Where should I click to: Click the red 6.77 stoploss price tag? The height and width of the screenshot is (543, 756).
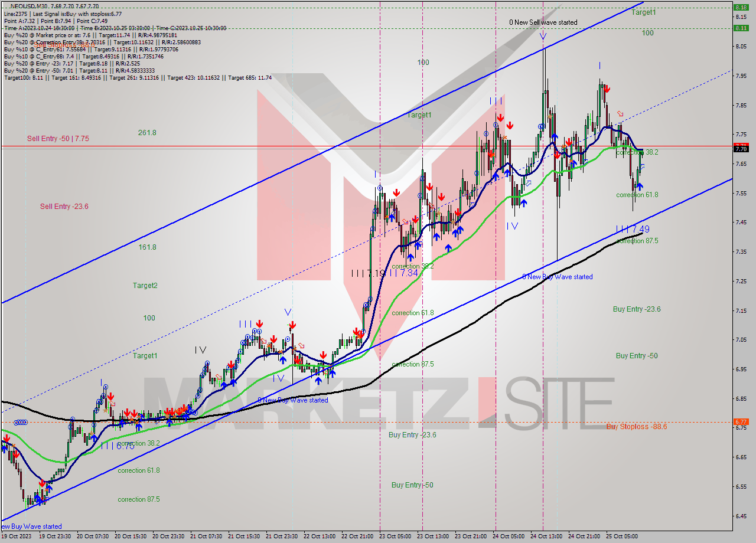[x=741, y=422]
